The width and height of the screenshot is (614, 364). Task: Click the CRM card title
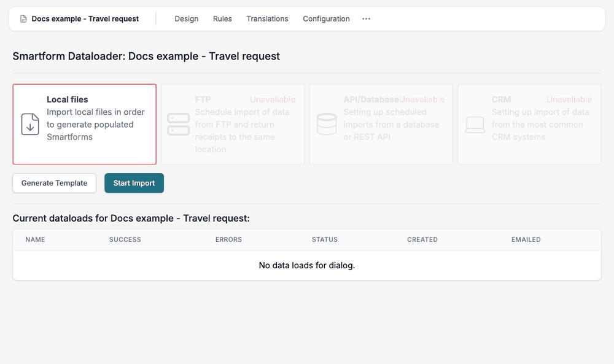coord(501,99)
